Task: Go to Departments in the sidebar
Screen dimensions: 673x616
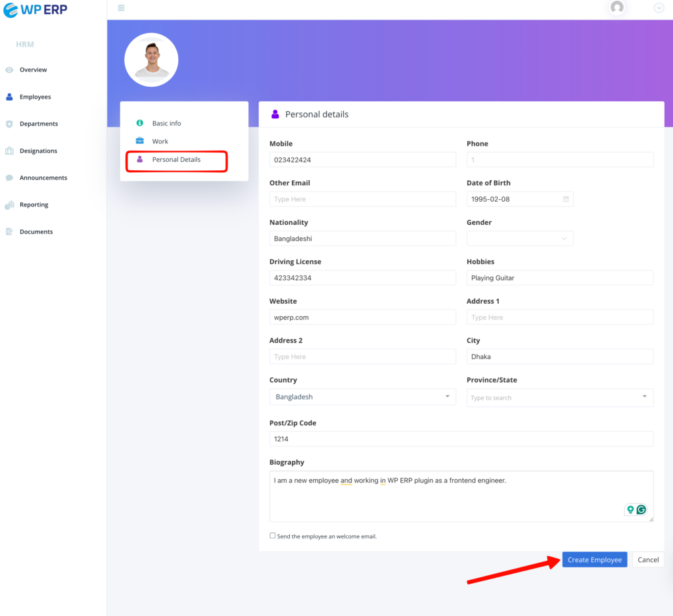Action: click(38, 124)
